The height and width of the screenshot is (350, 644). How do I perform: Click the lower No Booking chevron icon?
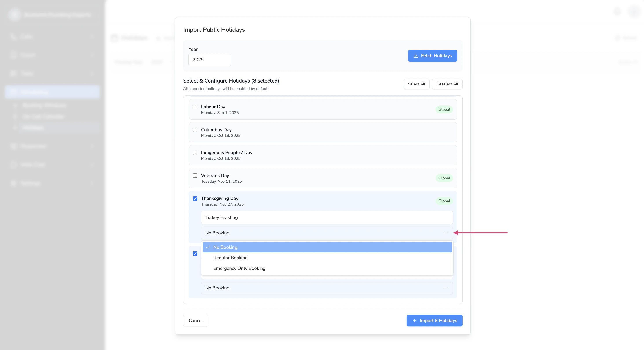pyautogui.click(x=446, y=288)
